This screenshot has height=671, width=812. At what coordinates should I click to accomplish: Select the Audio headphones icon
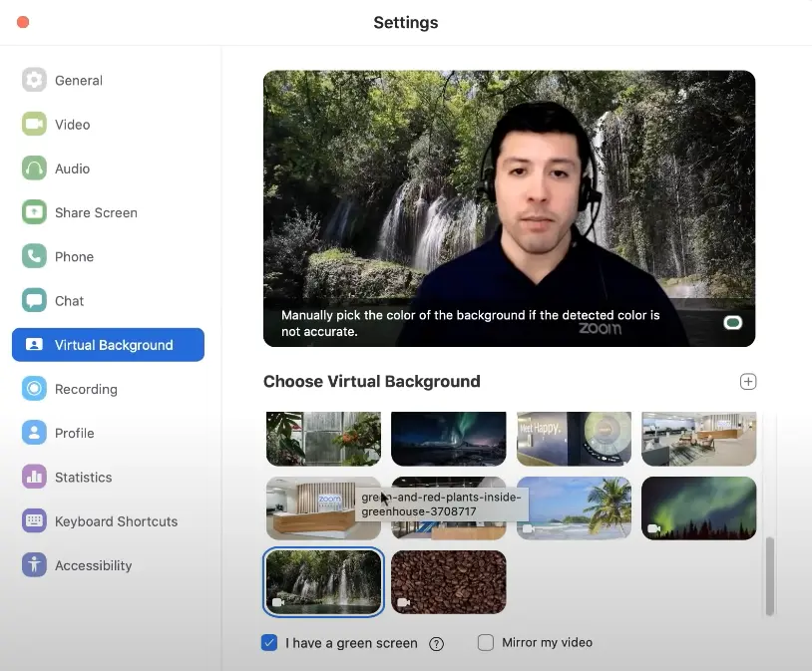[x=34, y=168]
